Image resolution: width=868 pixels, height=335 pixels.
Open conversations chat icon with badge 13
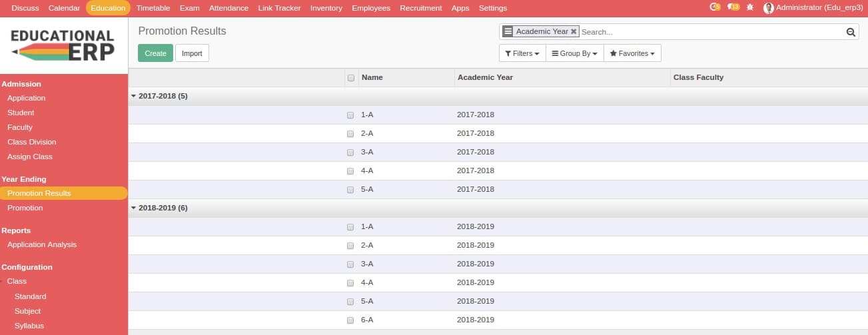(x=733, y=7)
